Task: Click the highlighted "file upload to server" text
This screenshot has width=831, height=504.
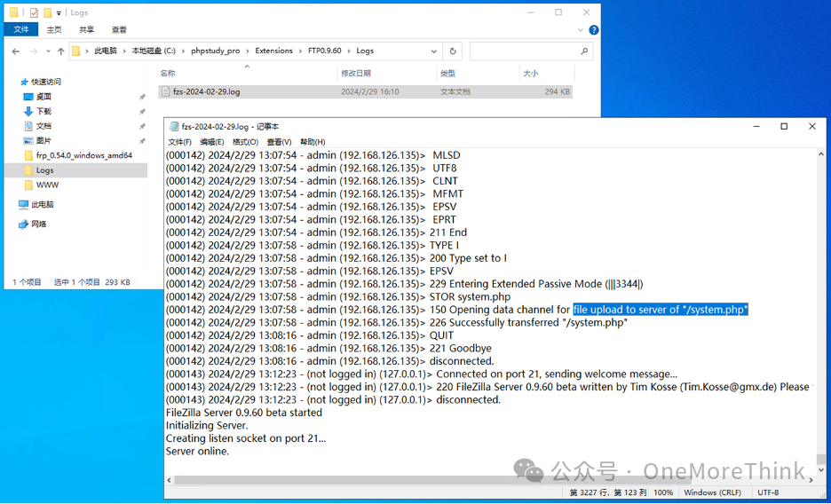Action: click(x=661, y=310)
